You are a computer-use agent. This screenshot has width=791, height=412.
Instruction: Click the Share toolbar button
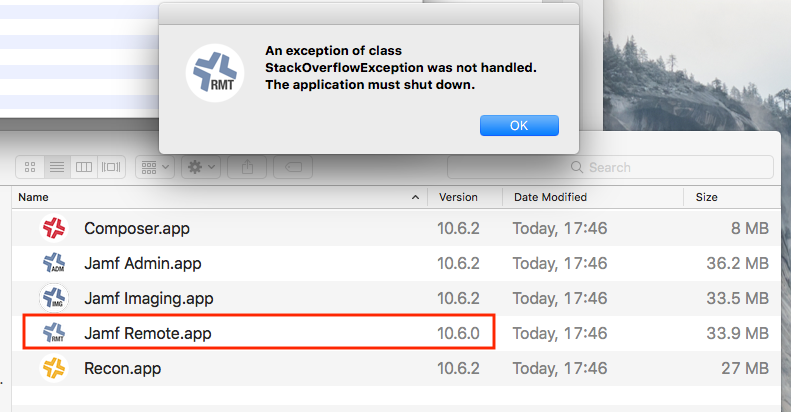pyautogui.click(x=247, y=167)
